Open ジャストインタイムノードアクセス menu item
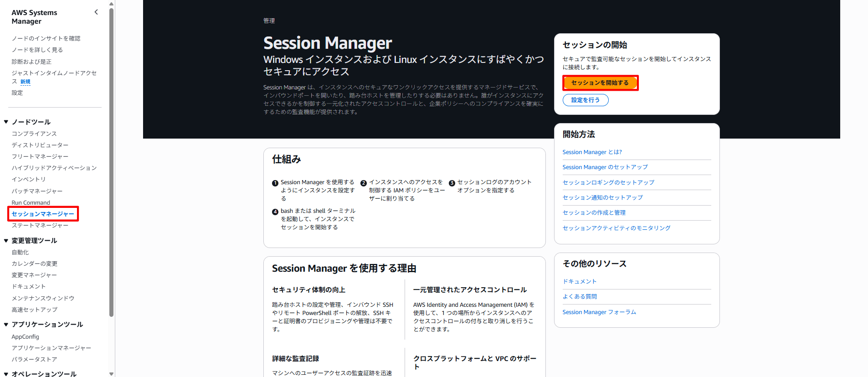This screenshot has height=377, width=868. [54, 77]
